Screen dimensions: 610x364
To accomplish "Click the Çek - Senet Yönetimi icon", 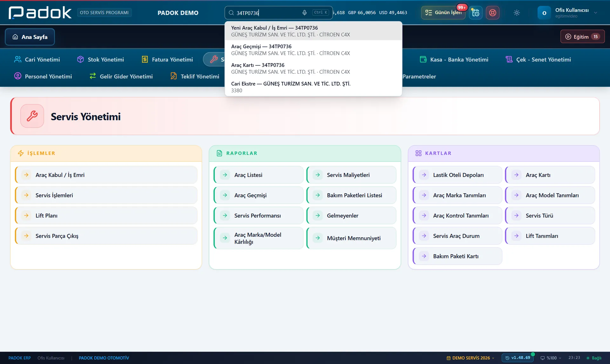I will 509,59.
